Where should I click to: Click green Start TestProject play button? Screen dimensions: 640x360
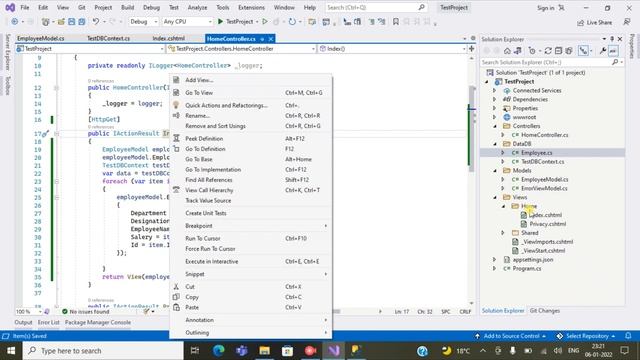(220, 22)
